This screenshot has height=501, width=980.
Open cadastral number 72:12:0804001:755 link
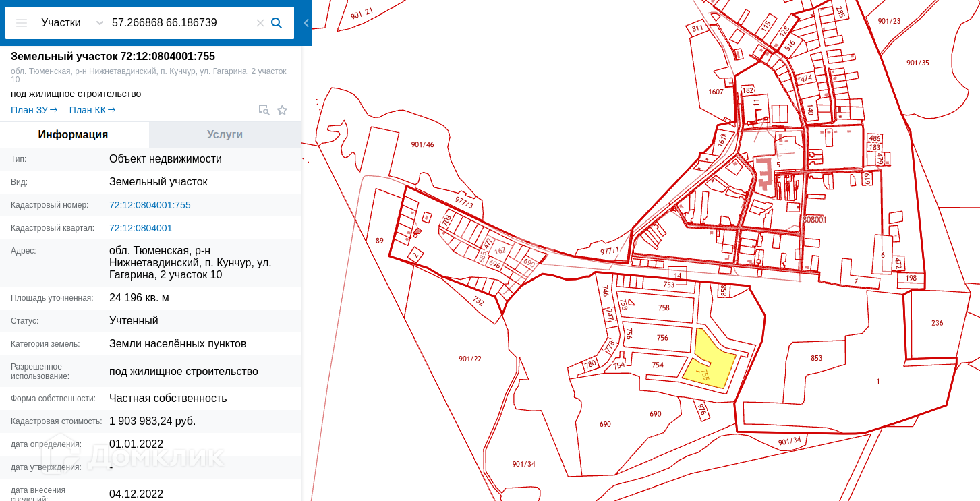[x=150, y=205]
